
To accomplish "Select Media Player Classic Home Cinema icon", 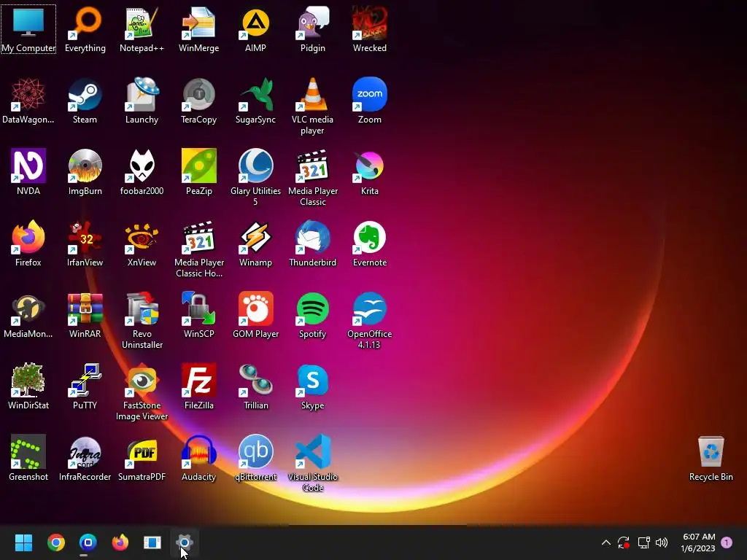I will [199, 237].
